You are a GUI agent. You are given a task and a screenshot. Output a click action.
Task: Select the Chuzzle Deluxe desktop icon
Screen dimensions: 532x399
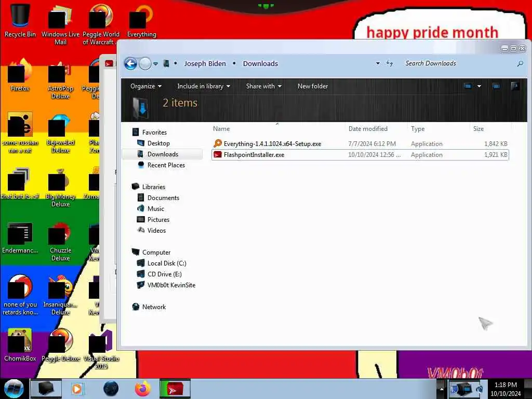[x=60, y=241]
